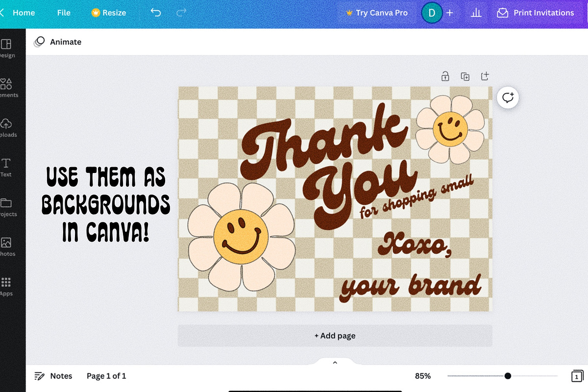Add a comment with speech bubble button

coord(508,98)
